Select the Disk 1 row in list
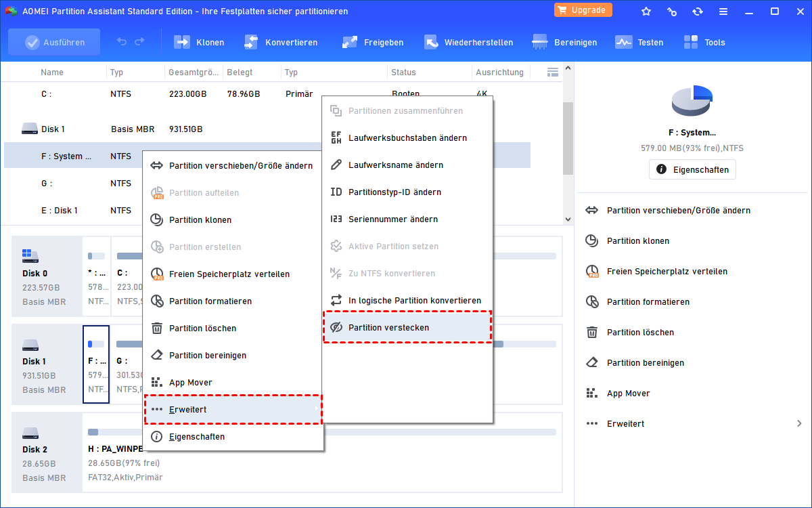 point(267,129)
